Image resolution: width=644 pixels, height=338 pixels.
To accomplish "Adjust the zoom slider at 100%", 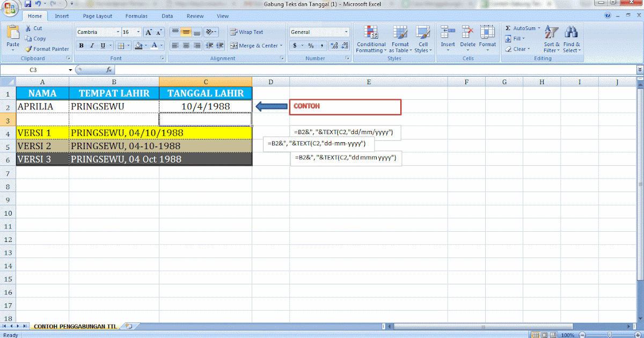I will pos(610,335).
